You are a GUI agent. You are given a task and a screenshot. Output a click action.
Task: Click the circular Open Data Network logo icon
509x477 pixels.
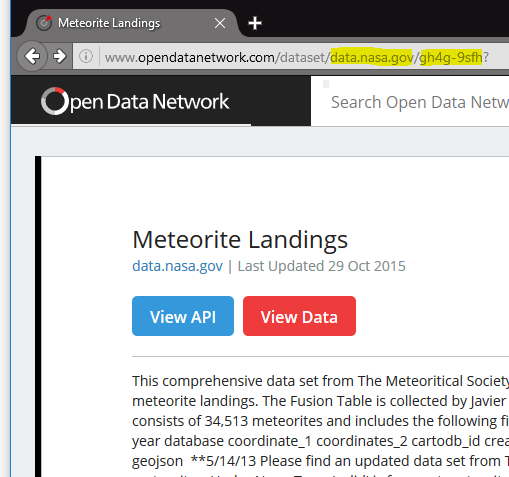55,101
